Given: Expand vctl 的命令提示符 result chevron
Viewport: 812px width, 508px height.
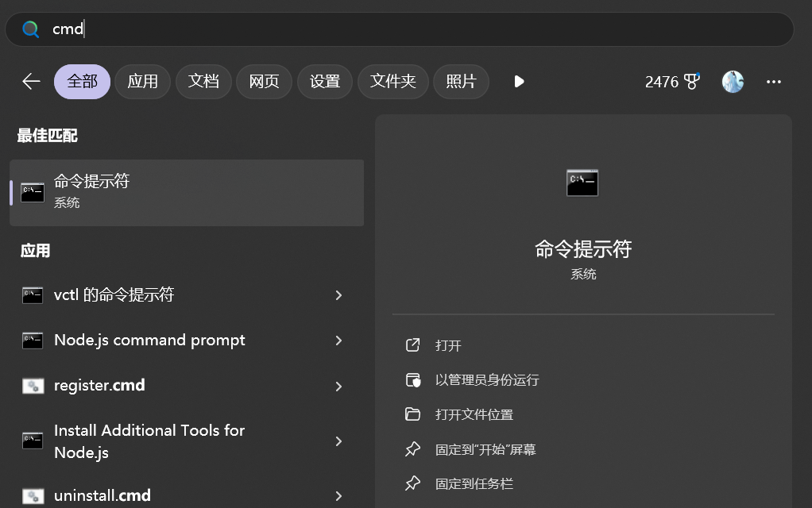Looking at the screenshot, I should 338,295.
